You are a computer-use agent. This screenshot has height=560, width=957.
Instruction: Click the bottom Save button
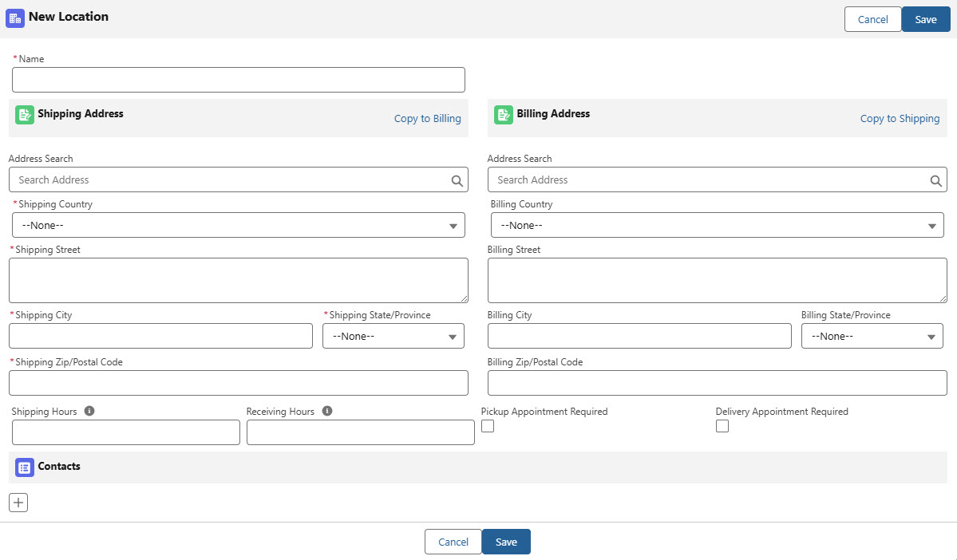point(506,542)
